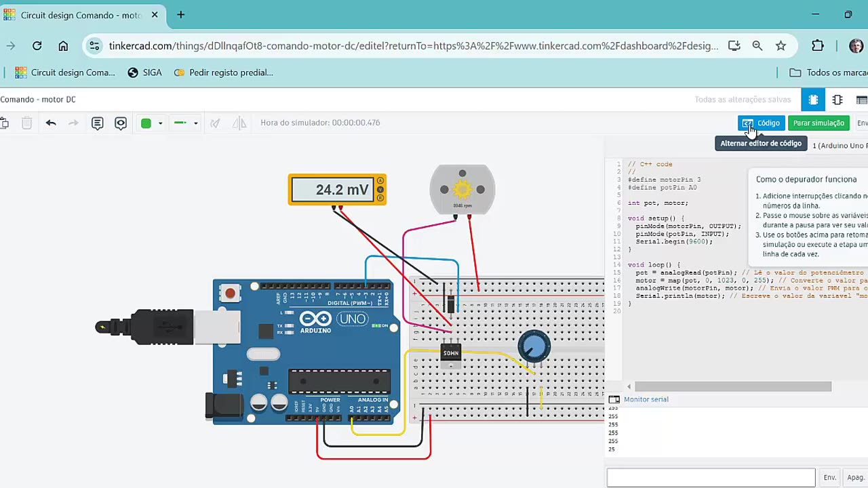Viewport: 868px width, 488px height.
Task: Click the zoom magnifier icon in address bar
Action: tap(757, 46)
